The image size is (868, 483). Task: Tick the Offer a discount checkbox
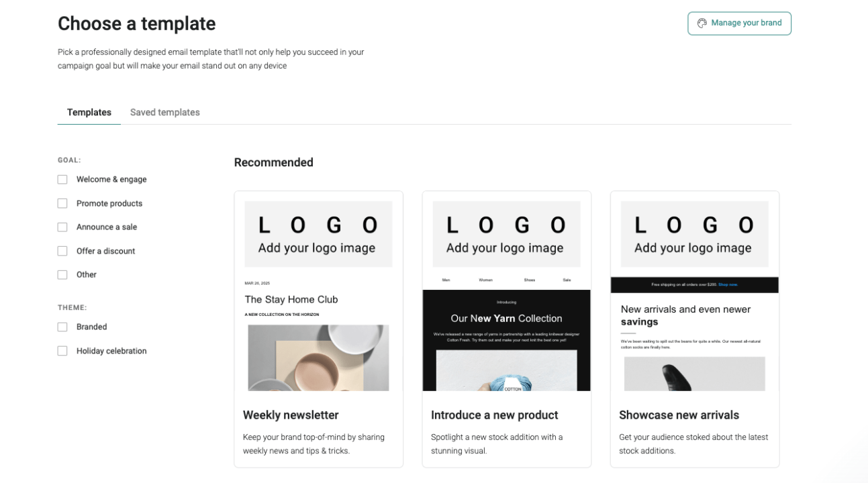[62, 250]
